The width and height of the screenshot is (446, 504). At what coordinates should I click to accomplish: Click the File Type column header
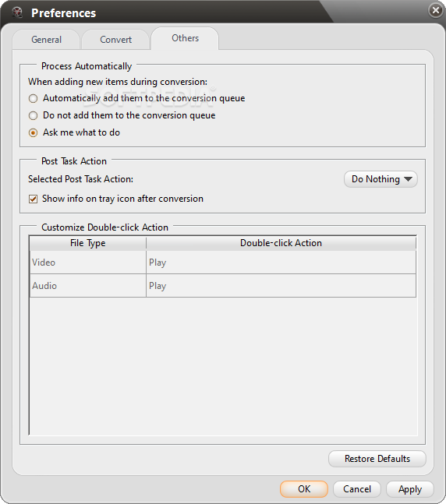[x=88, y=243]
